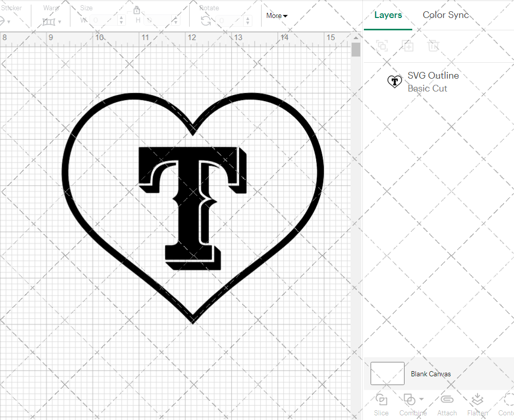Click the group layers icon
The image size is (514, 420).
tap(381, 46)
